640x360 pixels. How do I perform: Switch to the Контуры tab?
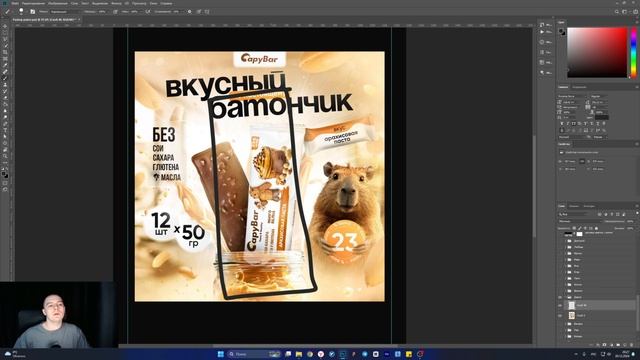[x=589, y=206]
